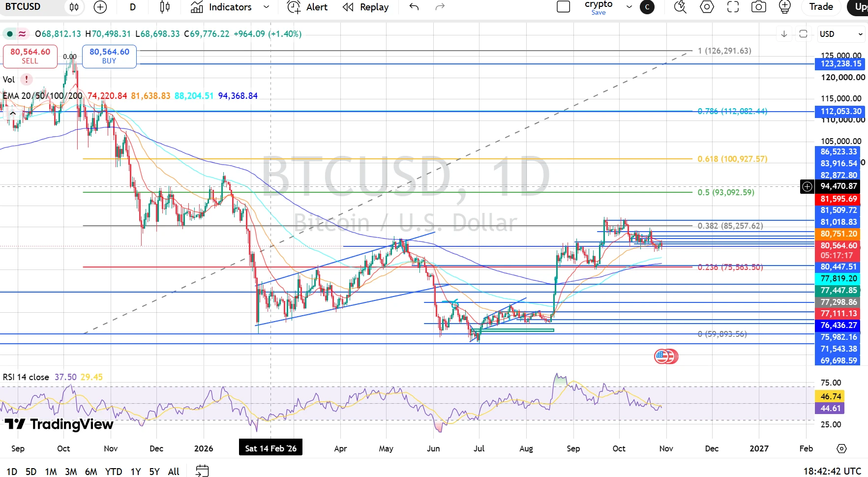Toggle the pane maximize icon beside USD
Screen dimensions: 868x477
[x=803, y=34]
